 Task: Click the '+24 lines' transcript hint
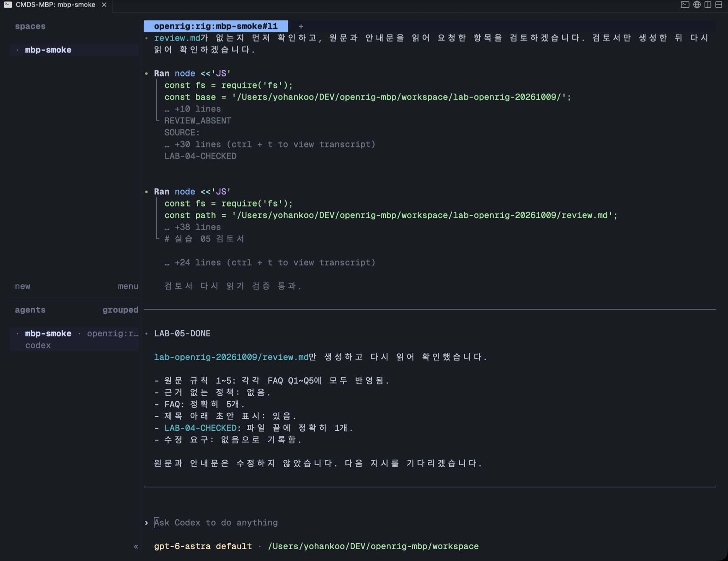pyautogui.click(x=270, y=263)
